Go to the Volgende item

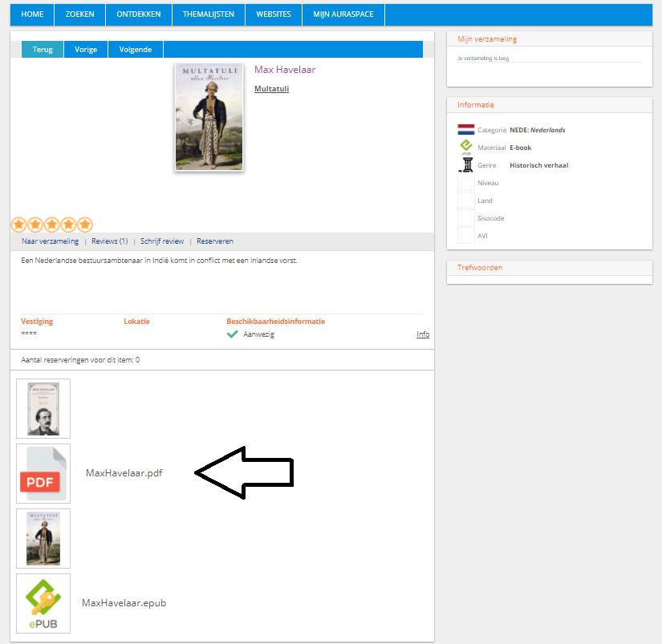(136, 50)
